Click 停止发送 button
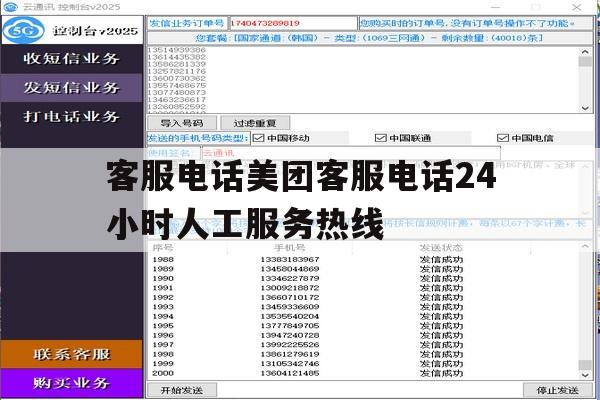 [x=558, y=390]
